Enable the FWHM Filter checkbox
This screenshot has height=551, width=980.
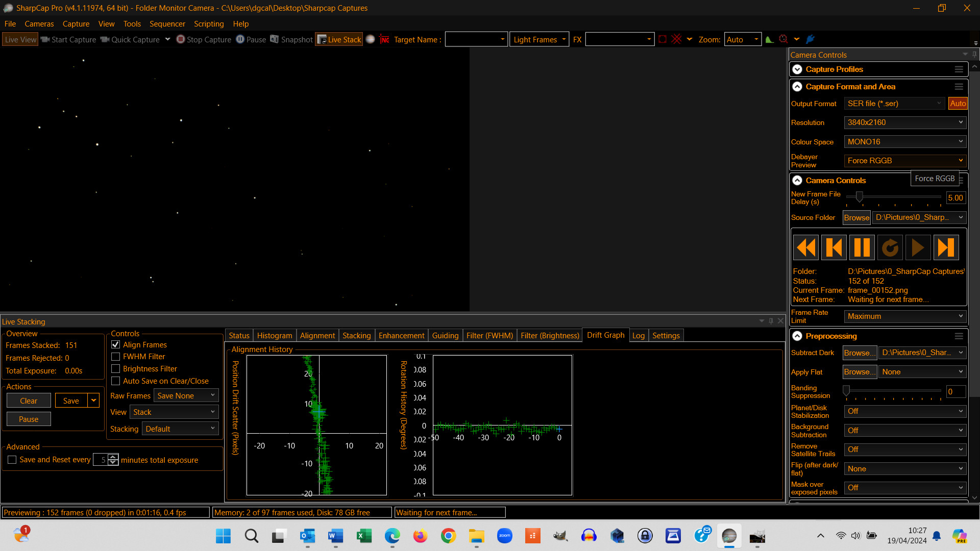point(115,356)
